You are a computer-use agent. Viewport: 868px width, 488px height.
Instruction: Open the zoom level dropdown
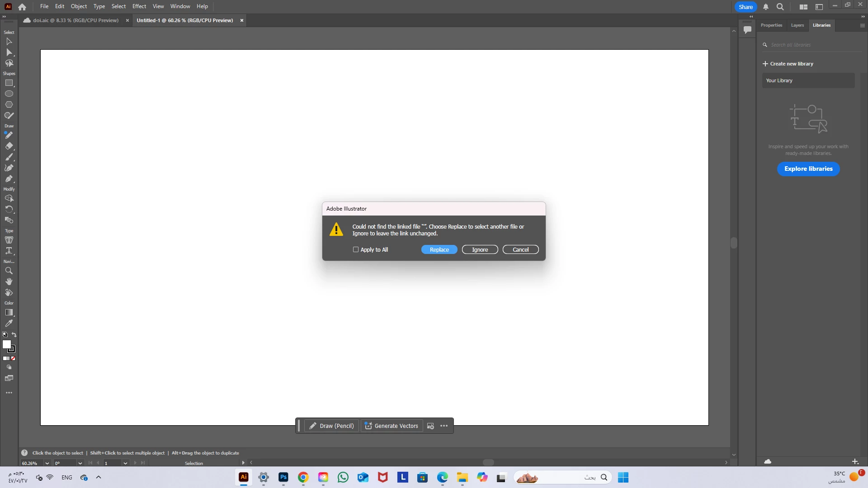click(47, 463)
